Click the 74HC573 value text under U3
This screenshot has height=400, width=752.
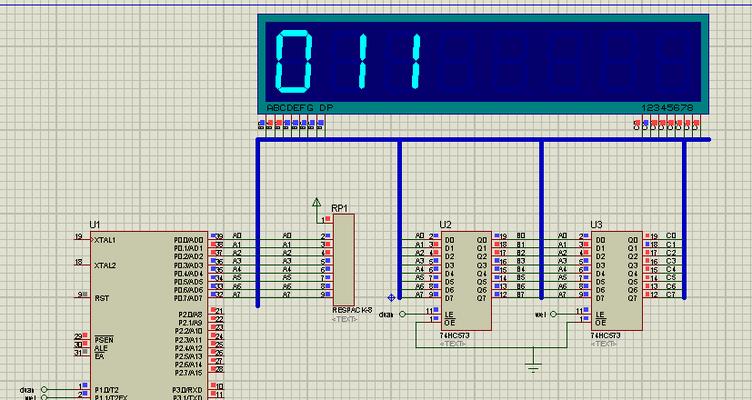coord(605,336)
